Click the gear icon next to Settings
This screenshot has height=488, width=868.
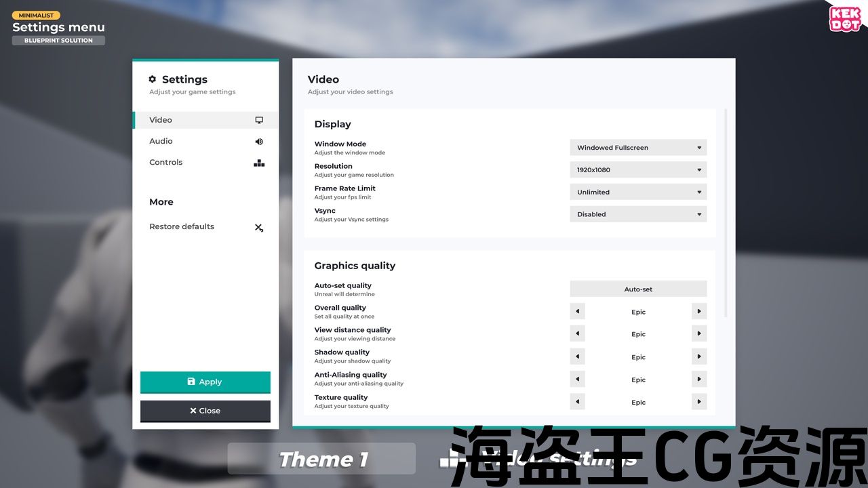point(153,79)
